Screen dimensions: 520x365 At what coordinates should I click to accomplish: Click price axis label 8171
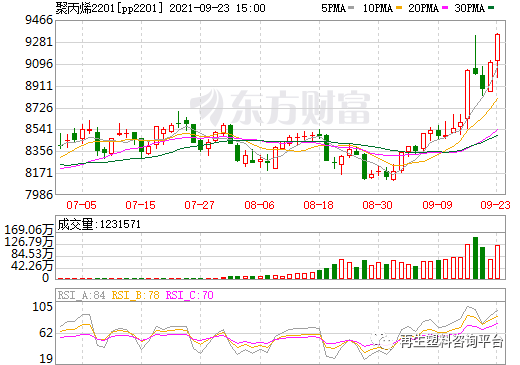tap(39, 173)
